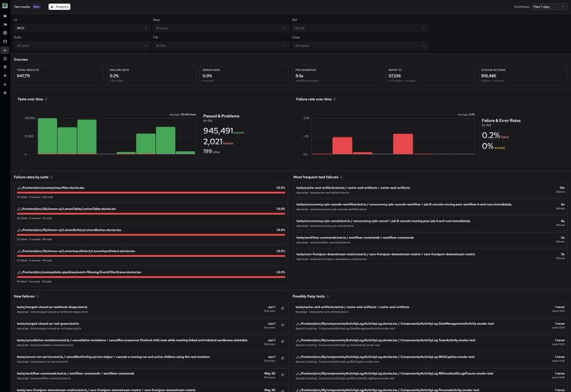Image resolution: width=571 pixels, height=392 pixels.
Task: Open external link for workflow-commands new failure
Action: (x=283, y=375)
